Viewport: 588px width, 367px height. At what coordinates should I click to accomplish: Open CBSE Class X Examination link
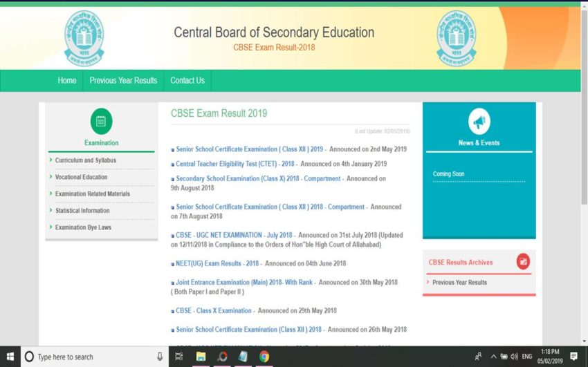click(213, 310)
